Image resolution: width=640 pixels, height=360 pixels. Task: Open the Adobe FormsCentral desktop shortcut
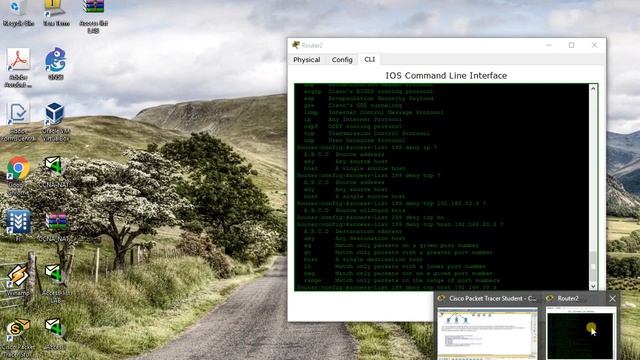(x=18, y=122)
